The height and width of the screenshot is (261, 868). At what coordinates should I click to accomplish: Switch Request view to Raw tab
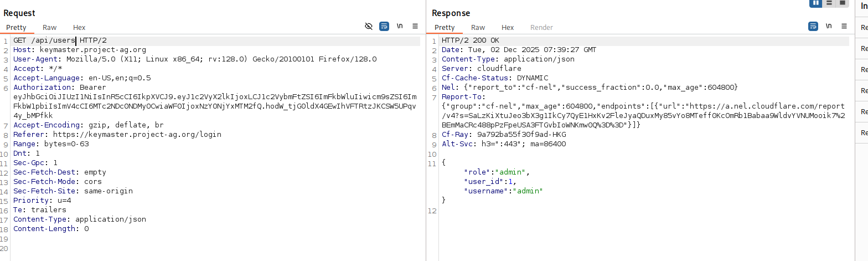[x=49, y=27]
